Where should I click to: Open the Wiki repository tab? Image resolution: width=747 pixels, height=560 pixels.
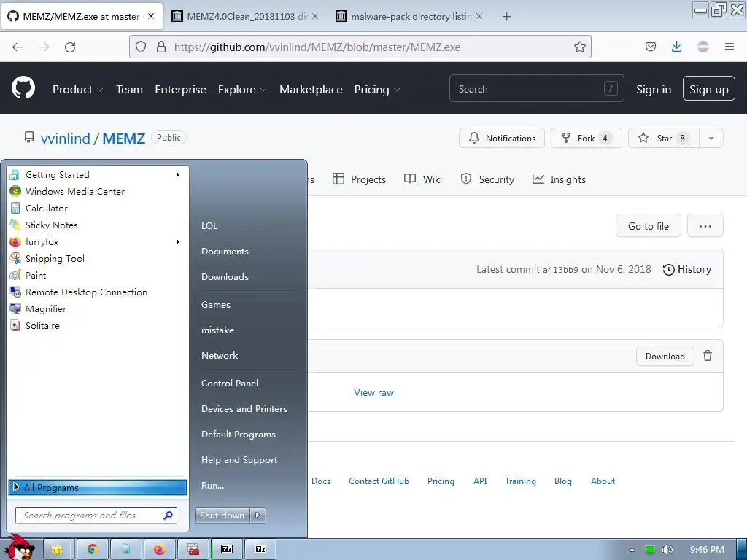click(x=423, y=179)
